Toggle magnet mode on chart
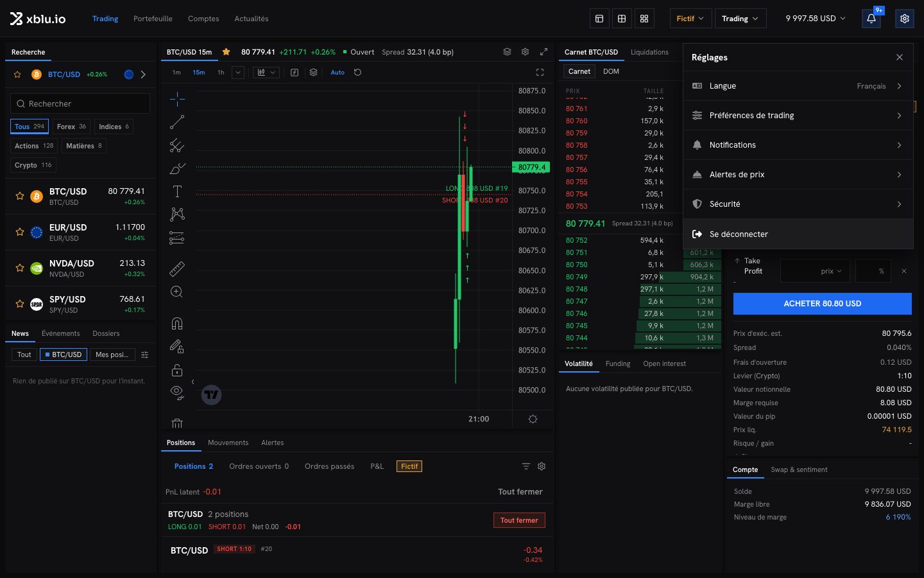924x578 pixels. pos(177,323)
